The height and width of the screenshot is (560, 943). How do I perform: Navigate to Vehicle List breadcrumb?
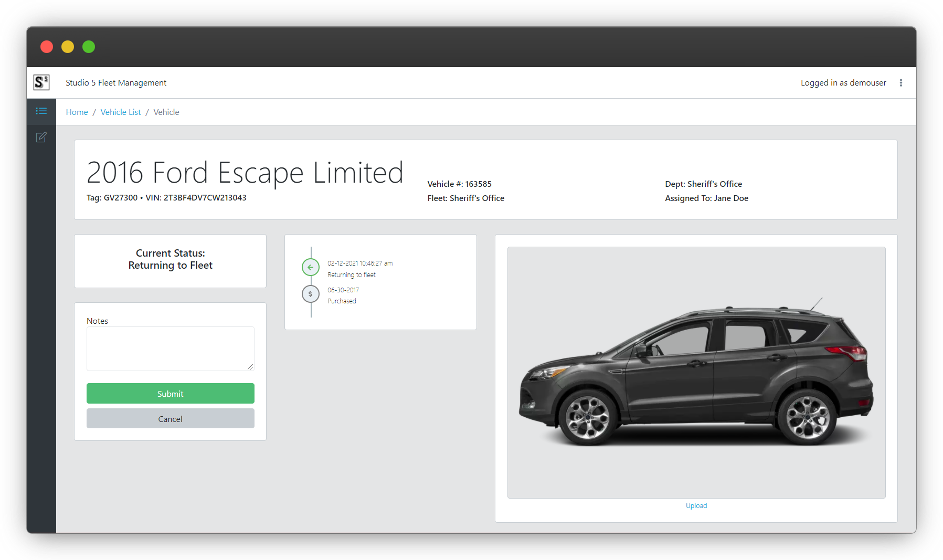point(121,112)
